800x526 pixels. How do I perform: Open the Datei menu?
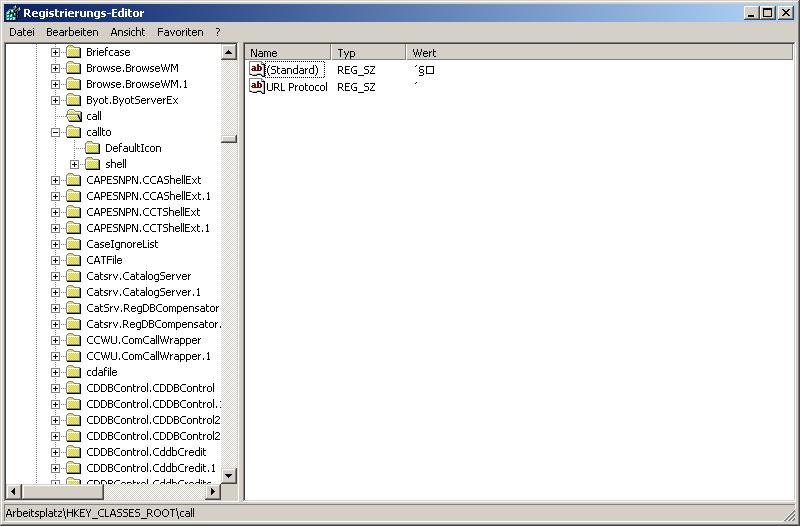[x=22, y=32]
